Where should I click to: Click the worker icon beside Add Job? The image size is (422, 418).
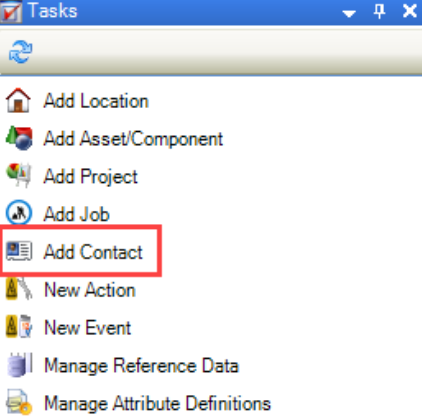coord(19,213)
